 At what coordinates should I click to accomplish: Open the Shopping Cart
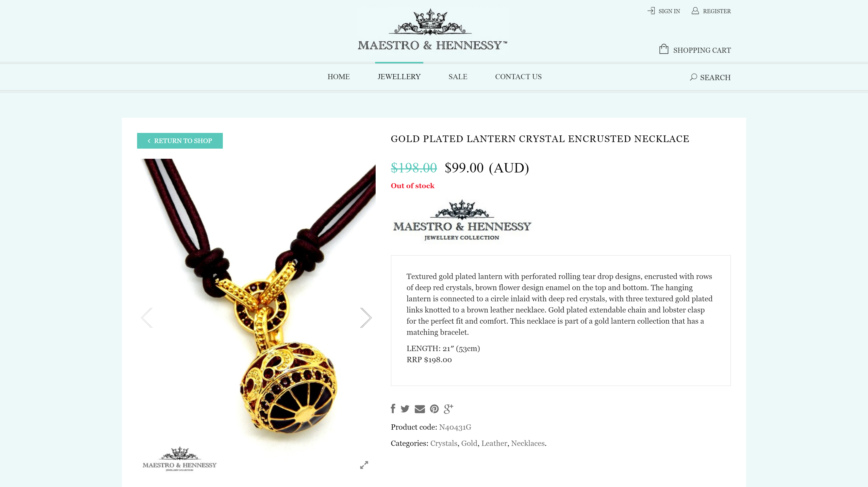tap(695, 49)
